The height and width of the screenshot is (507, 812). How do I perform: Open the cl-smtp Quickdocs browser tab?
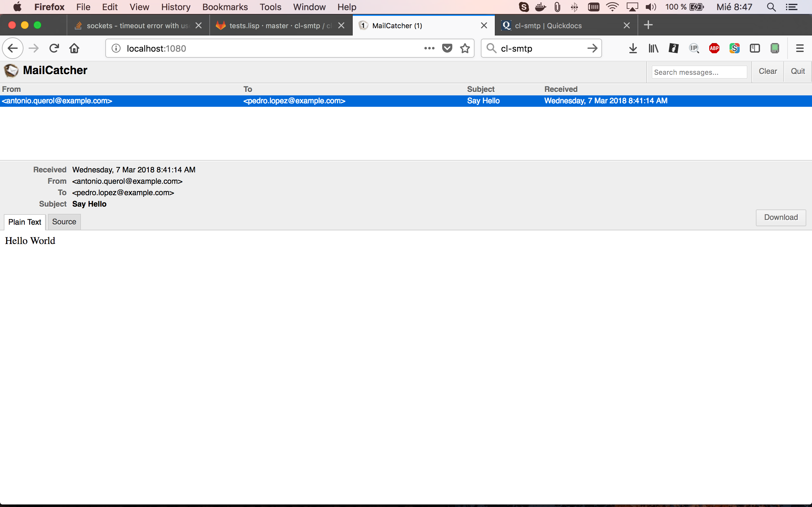pos(560,25)
